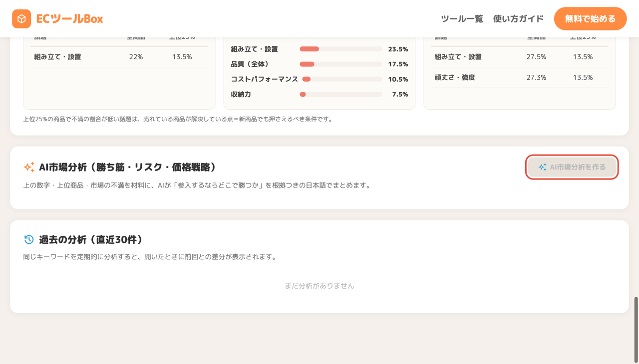Screen dimensions: 639x364
Task: Click the コストパフォーマンス progress bar
Action: pos(342,79)
